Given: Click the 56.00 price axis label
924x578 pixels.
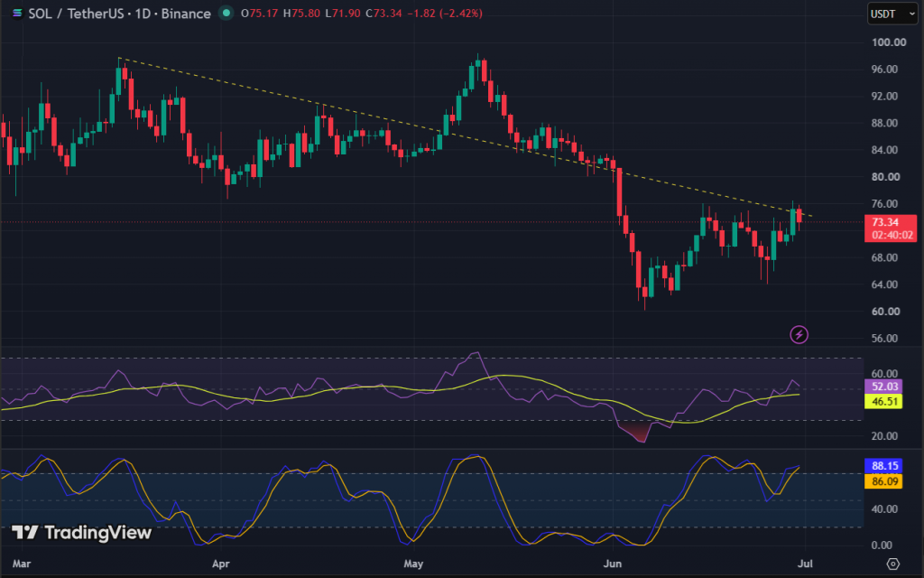Looking at the screenshot, I should 884,339.
